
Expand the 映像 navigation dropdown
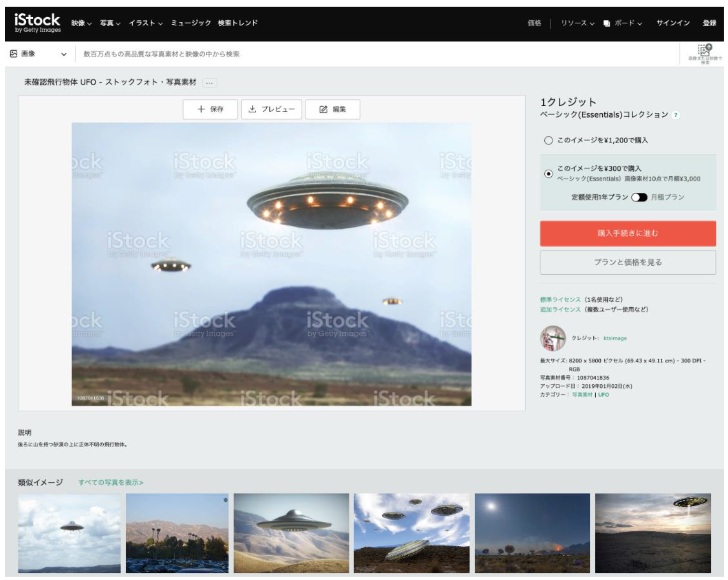pyautogui.click(x=81, y=23)
